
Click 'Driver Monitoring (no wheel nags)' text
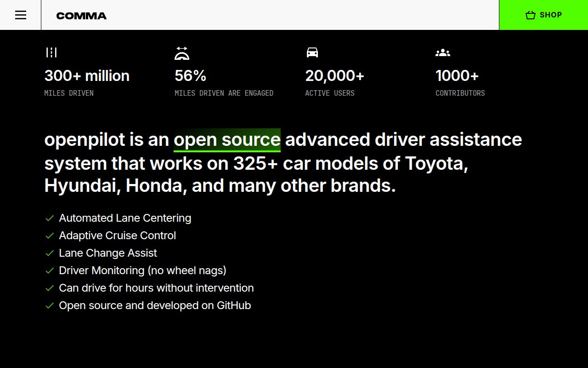click(142, 270)
